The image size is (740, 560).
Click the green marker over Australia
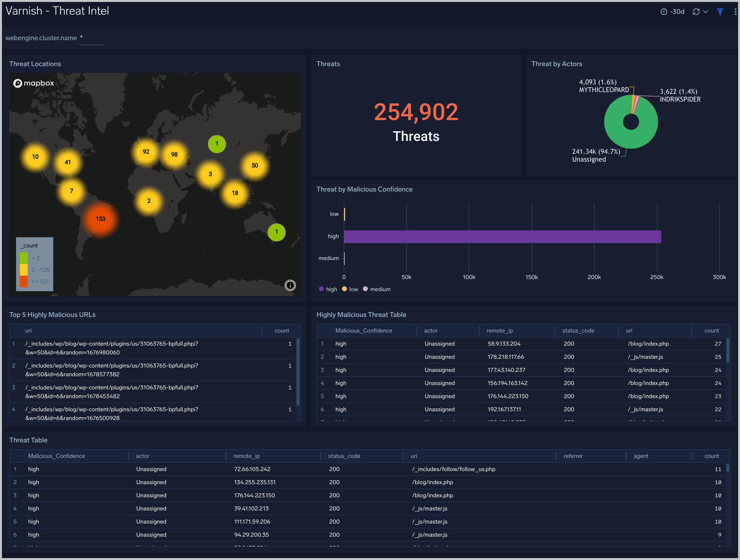pos(276,232)
